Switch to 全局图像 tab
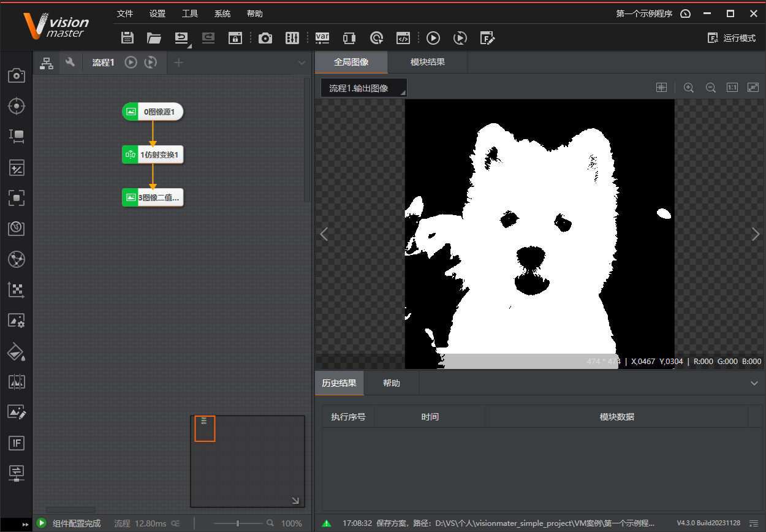 [351, 63]
